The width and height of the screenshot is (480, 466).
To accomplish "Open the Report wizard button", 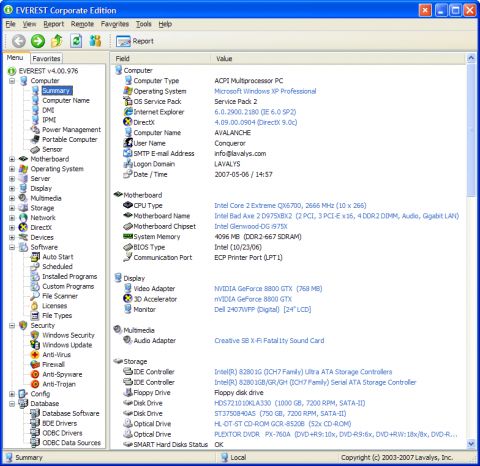I will [135, 41].
